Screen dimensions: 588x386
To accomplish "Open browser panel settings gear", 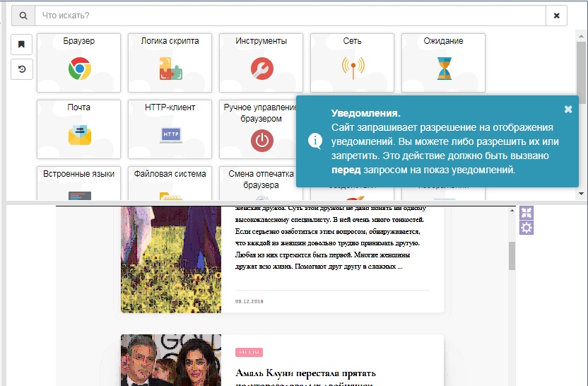I will [x=527, y=228].
